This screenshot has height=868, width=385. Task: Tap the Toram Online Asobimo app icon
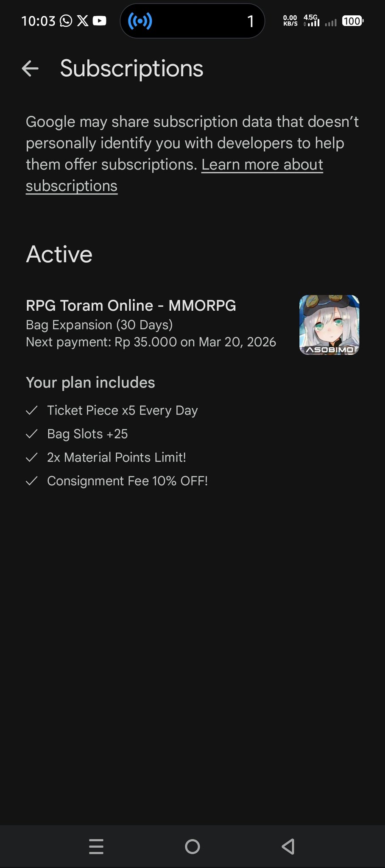329,325
